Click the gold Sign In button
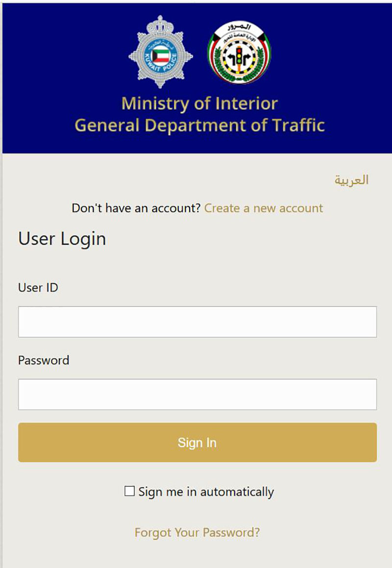This screenshot has height=568, width=392. pyautogui.click(x=197, y=443)
